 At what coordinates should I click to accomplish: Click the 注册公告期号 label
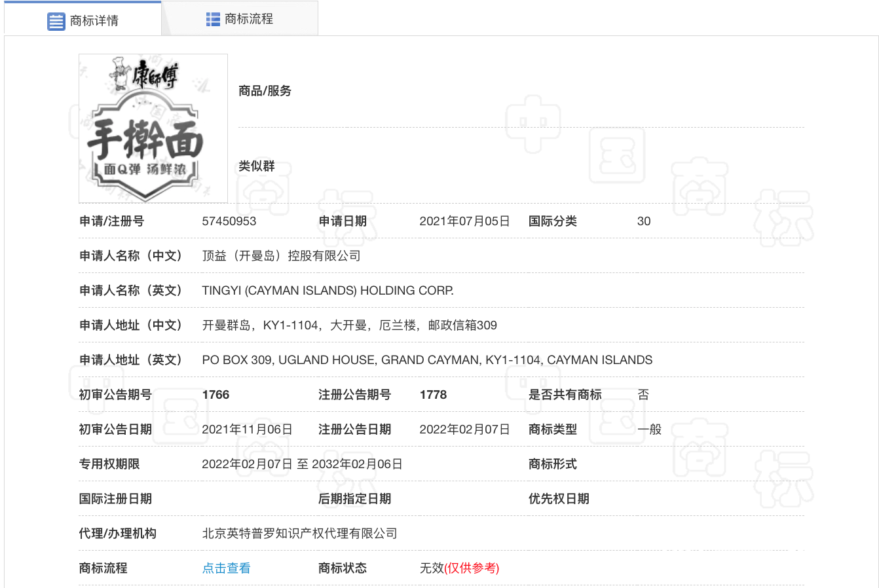pos(354,395)
